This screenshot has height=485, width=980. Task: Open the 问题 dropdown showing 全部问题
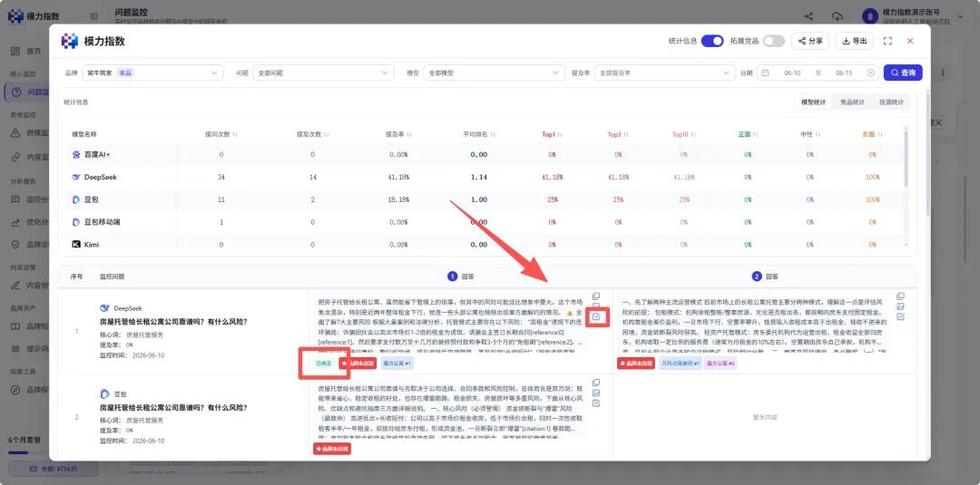click(324, 73)
